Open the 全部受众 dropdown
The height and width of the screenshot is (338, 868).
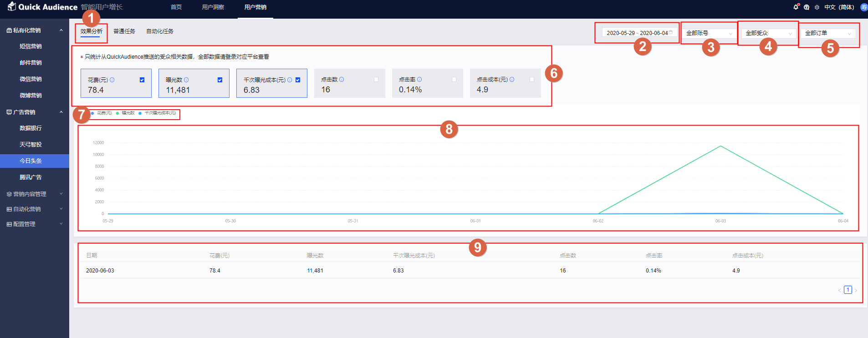[769, 33]
